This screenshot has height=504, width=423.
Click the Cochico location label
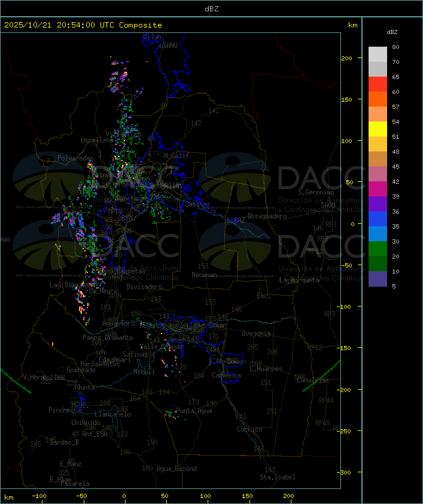249,429
